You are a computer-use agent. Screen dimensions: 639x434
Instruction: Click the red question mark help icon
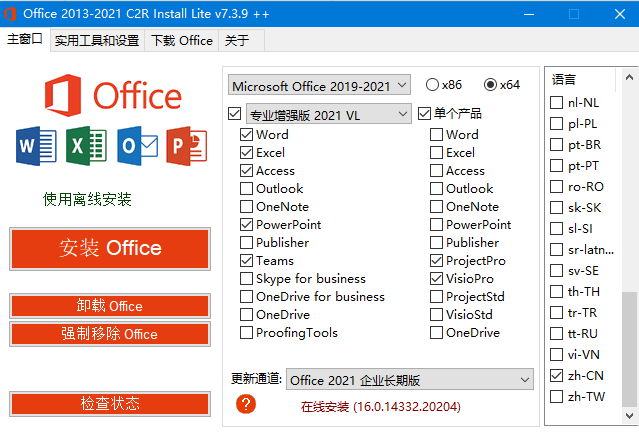pos(246,404)
